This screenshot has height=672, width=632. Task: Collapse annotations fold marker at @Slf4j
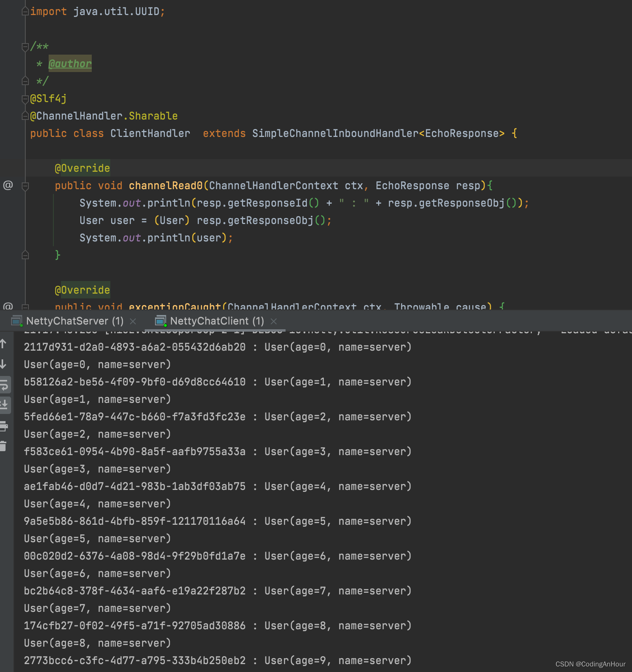pyautogui.click(x=25, y=99)
